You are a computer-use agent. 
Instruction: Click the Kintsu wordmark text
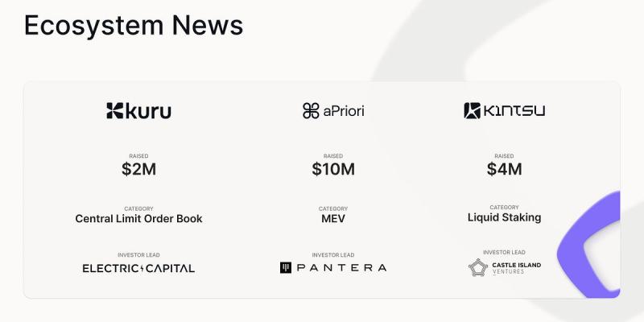[514, 111]
